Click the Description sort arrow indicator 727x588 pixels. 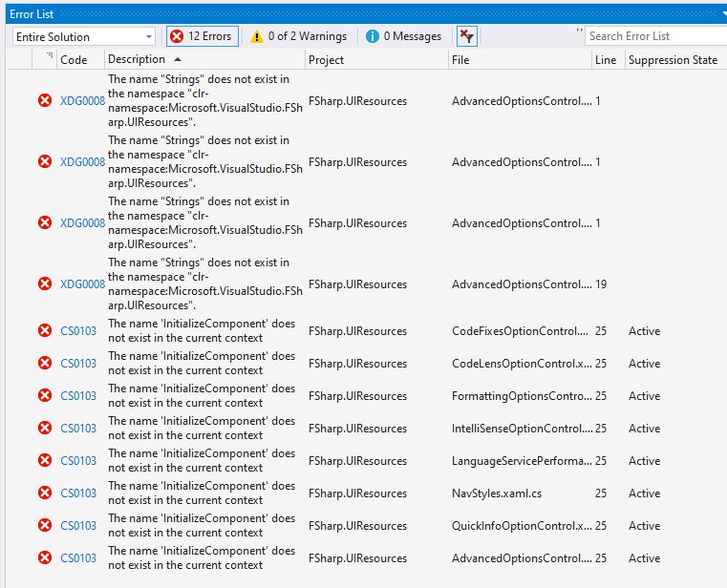(178, 59)
